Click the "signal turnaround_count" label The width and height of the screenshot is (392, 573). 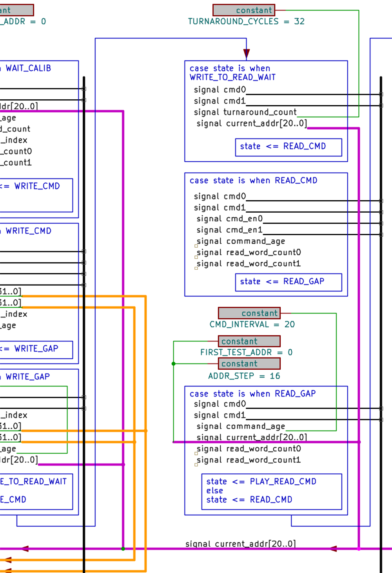click(x=245, y=112)
